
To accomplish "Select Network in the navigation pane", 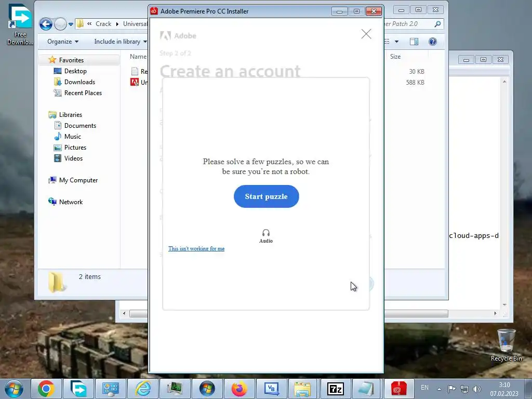I will 71,202.
